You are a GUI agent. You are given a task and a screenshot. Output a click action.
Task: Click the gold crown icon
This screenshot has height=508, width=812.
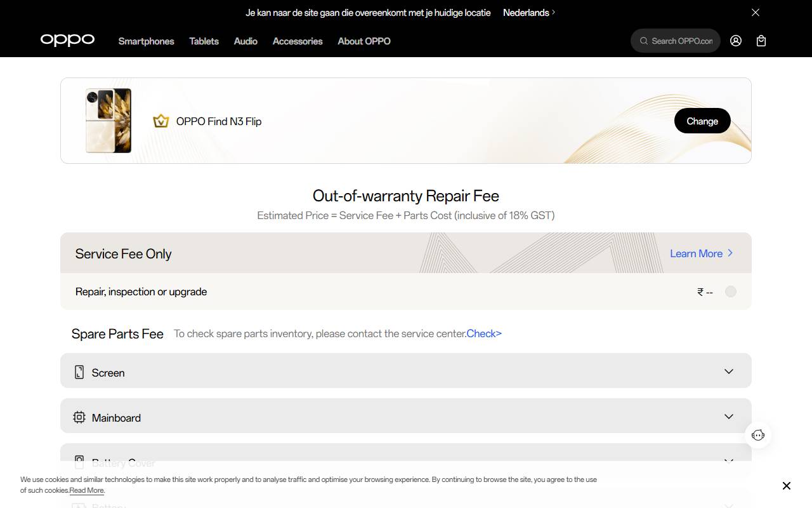161,121
